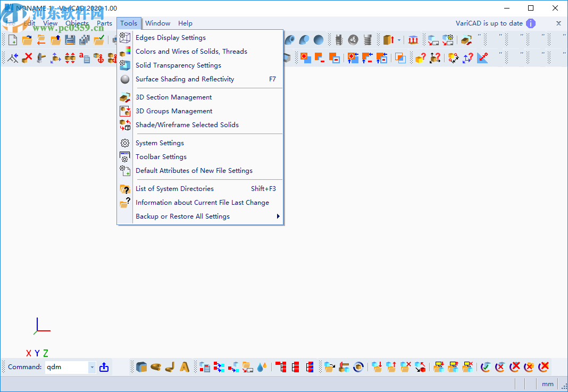Click the extrude box with red arrow icon
This screenshot has height=392, width=568.
coord(389,40)
